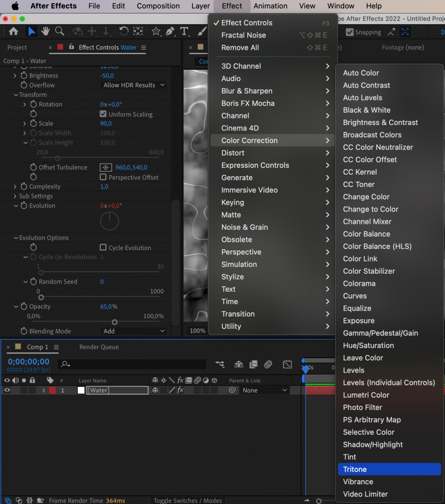Viewport: 445px width, 504px height.
Task: Select the Type tool
Action: pos(183,31)
